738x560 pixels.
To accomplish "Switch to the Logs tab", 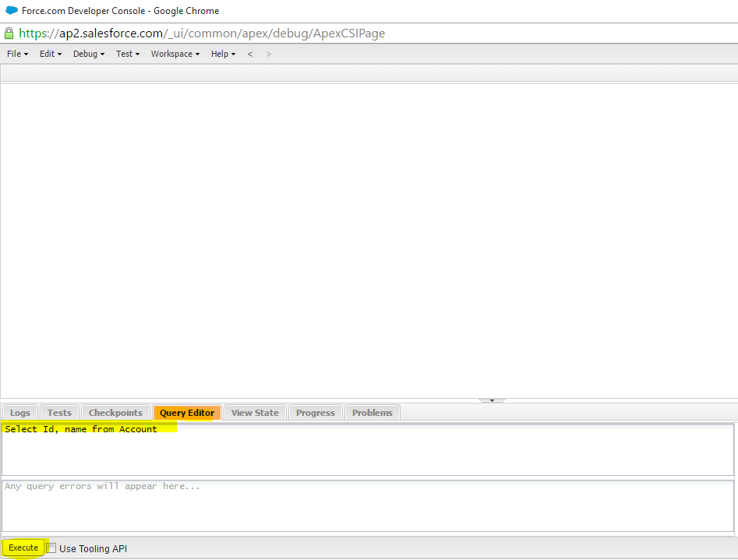I will click(x=19, y=412).
